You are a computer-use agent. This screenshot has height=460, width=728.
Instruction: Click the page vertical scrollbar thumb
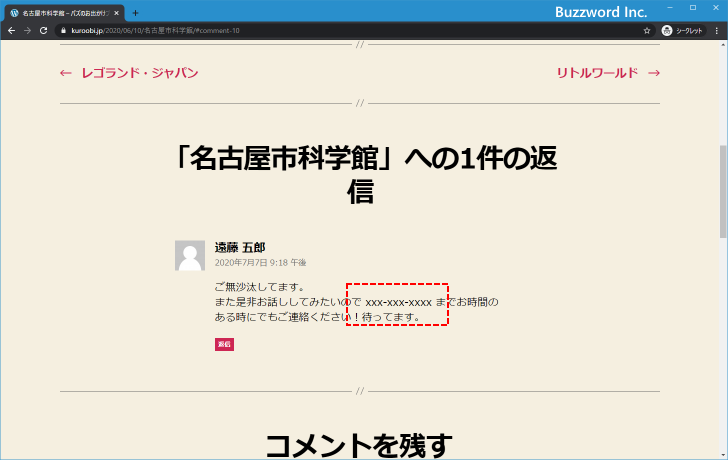pyautogui.click(x=723, y=192)
